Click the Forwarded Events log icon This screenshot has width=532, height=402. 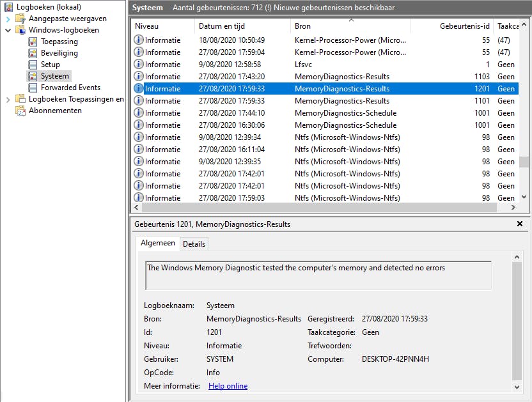(x=33, y=88)
